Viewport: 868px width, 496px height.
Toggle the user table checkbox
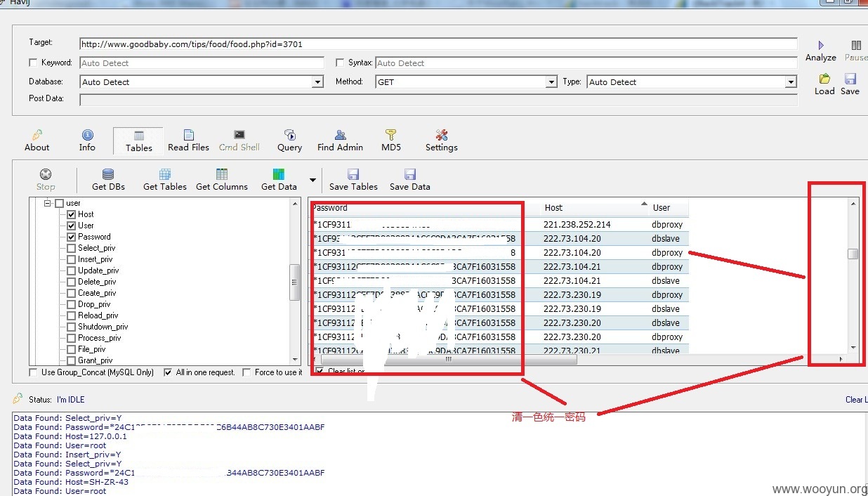click(x=59, y=203)
